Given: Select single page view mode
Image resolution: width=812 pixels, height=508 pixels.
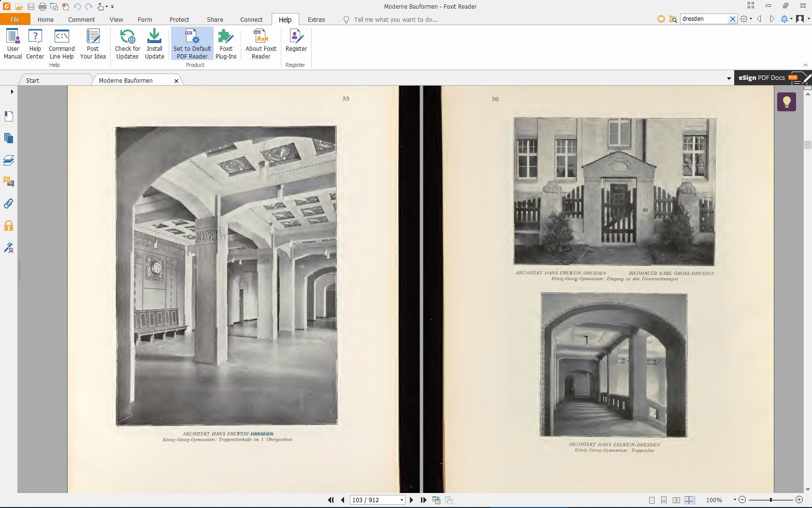Looking at the screenshot, I should coord(652,500).
